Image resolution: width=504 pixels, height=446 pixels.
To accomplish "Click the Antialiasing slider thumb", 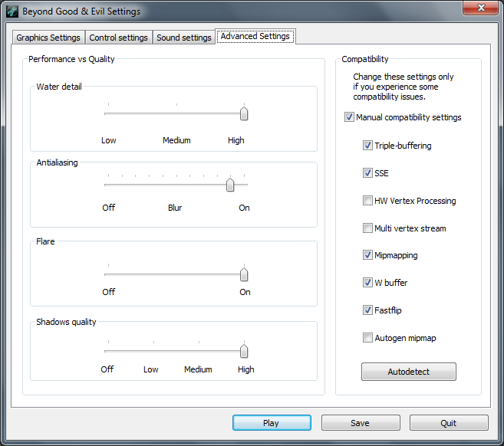I will [x=230, y=185].
